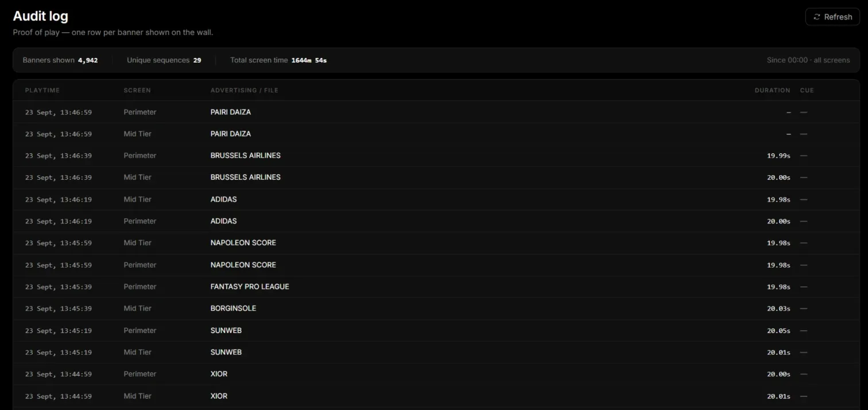Click the 20.00s duration in ADIDAS Perimeter row
Screen dimensions: 868x410
(778, 221)
